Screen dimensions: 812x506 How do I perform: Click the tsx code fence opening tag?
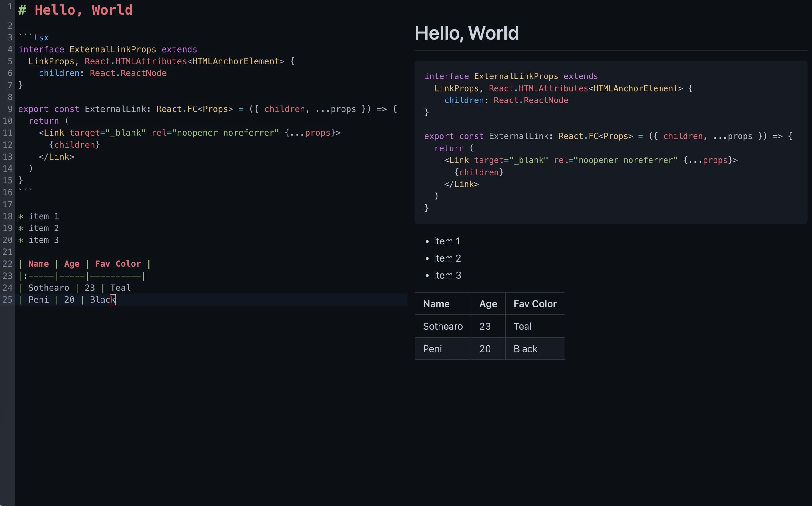(x=33, y=37)
